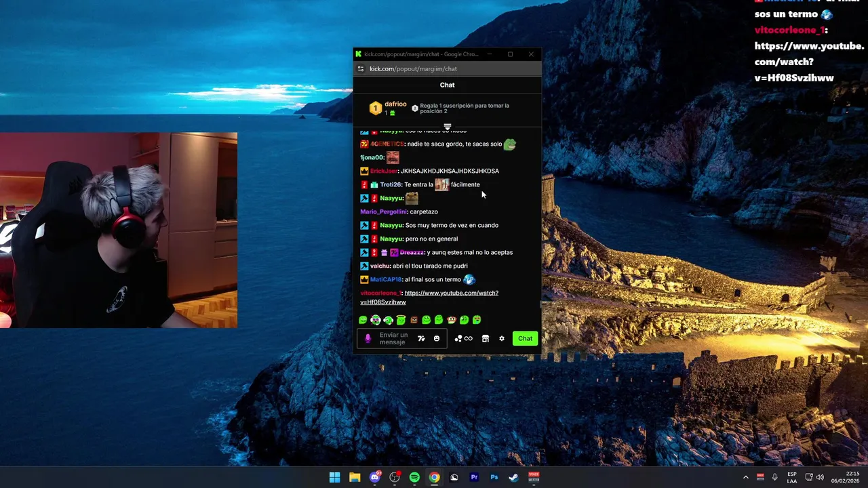Click the laughing man emote from 1jona00
The width and height of the screenshot is (868, 488).
tap(393, 157)
